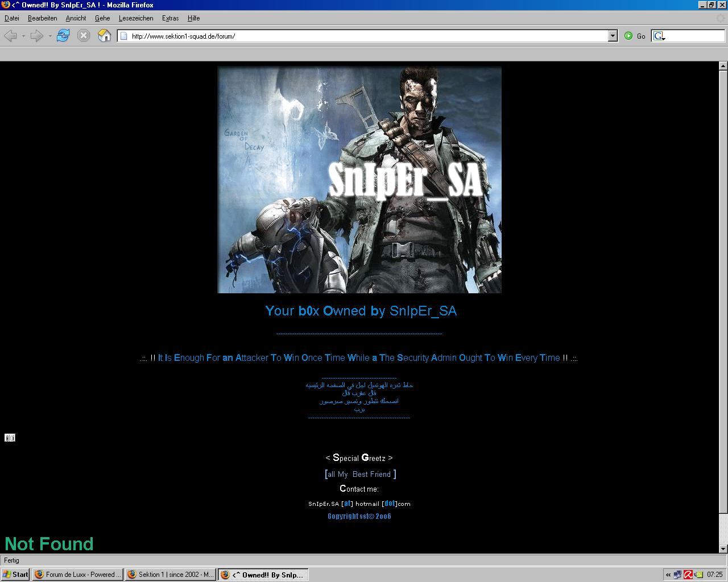
Task: Click the Stop loading icon
Action: point(84,36)
